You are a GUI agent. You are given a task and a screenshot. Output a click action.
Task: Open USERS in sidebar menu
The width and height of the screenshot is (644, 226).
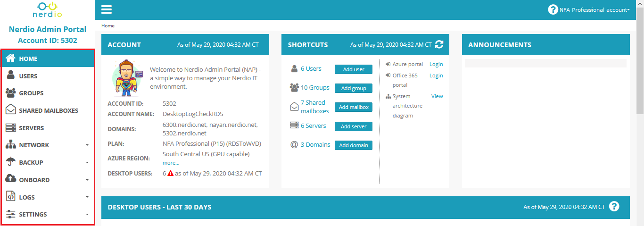click(x=48, y=76)
